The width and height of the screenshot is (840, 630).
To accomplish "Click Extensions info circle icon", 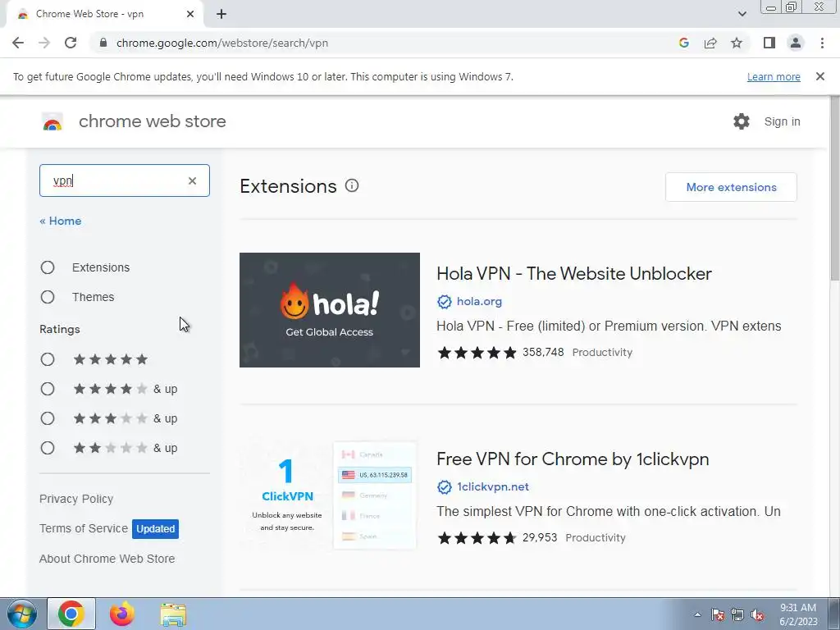I will pyautogui.click(x=352, y=186).
